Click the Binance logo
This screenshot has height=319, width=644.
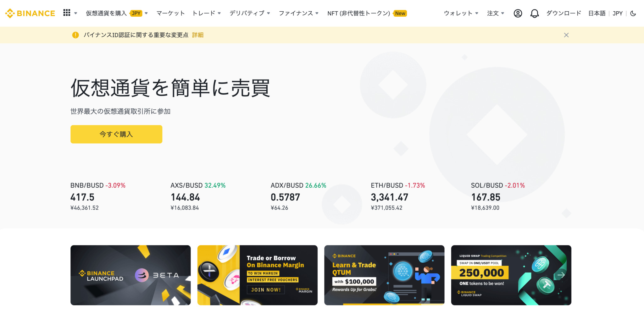(x=30, y=13)
